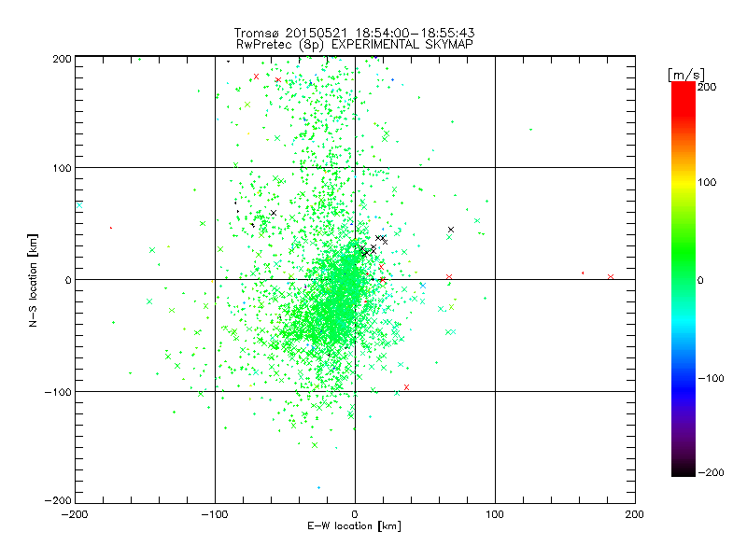Viewport: 747px width, 560px height.
Task: Click the "-100" tick label on E-W axis
Action: click(215, 515)
